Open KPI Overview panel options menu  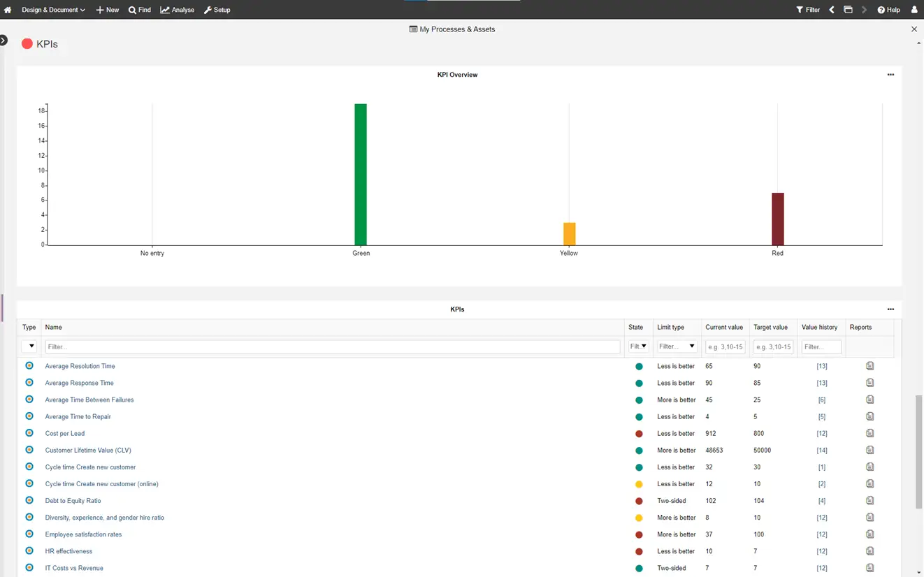pyautogui.click(x=890, y=75)
